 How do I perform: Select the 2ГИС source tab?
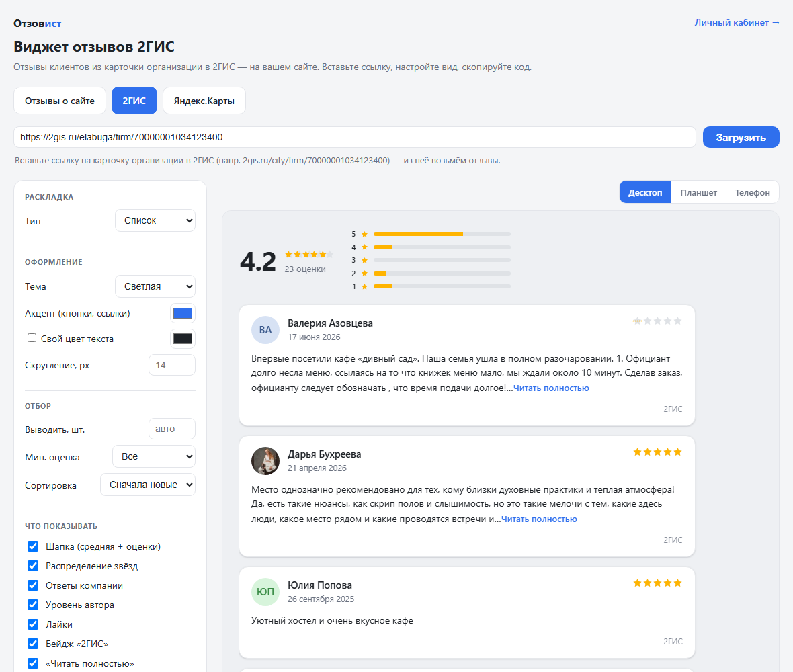pos(134,101)
